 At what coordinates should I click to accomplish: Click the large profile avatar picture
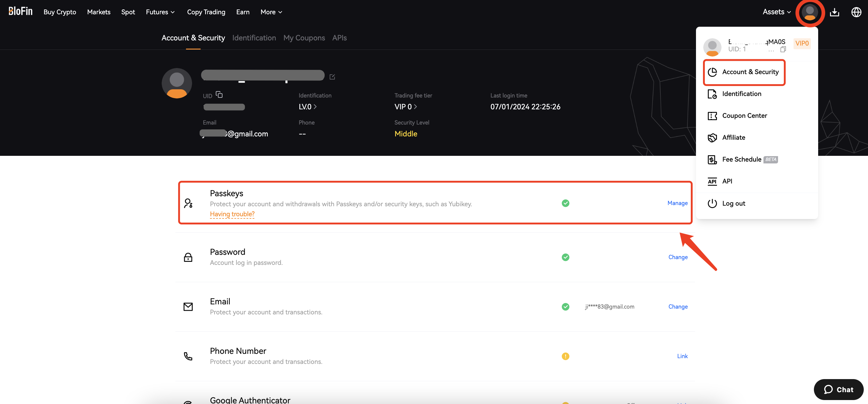pos(177,83)
